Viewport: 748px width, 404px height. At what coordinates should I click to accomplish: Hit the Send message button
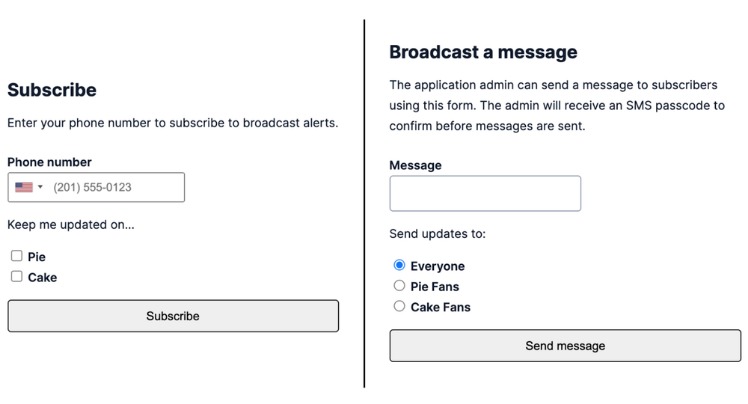[x=565, y=346]
